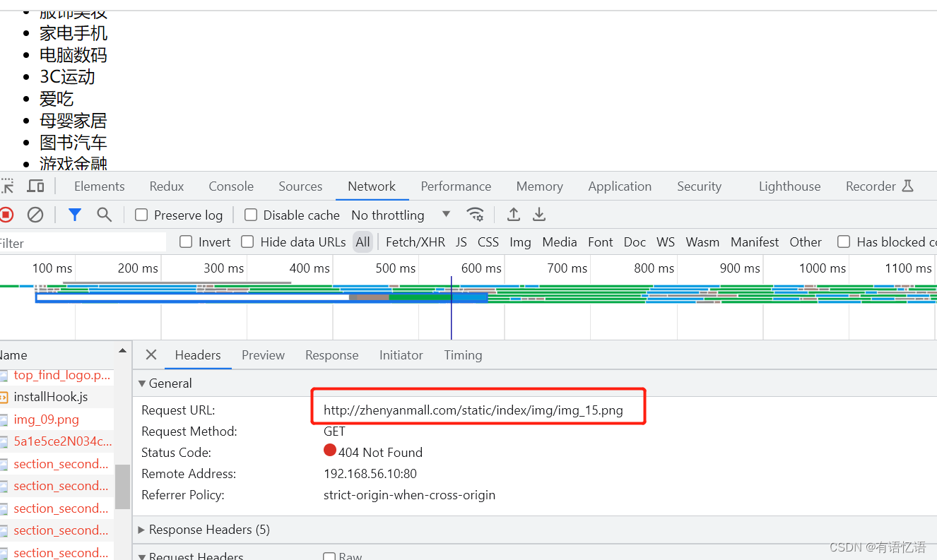Click the installHook.js script icon
This screenshot has height=560, width=937.
(4, 397)
